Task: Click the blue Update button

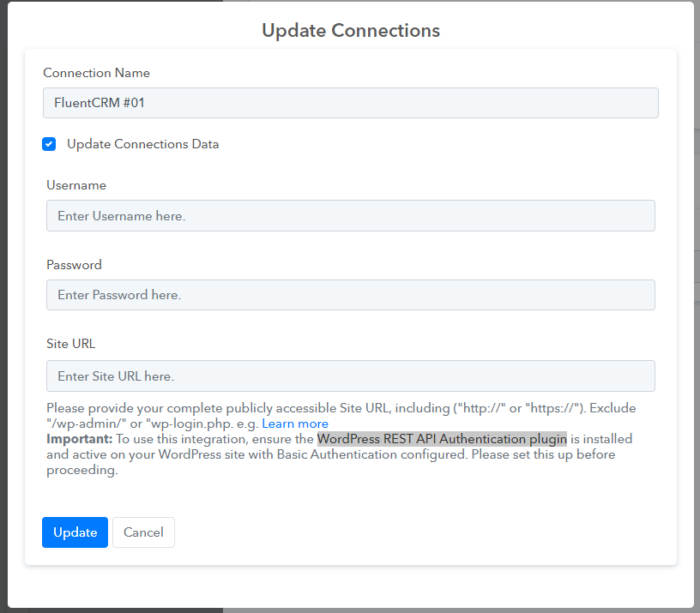Action: [x=75, y=532]
